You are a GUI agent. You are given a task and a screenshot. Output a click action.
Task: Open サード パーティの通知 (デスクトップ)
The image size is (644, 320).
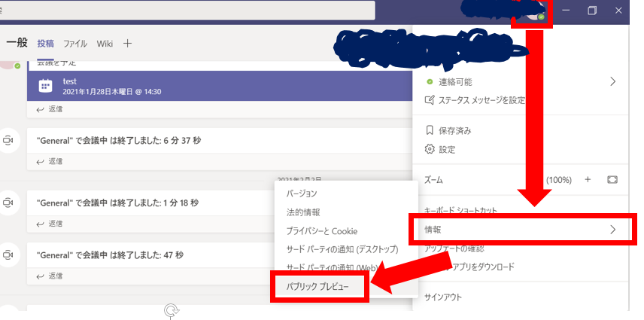(x=342, y=249)
